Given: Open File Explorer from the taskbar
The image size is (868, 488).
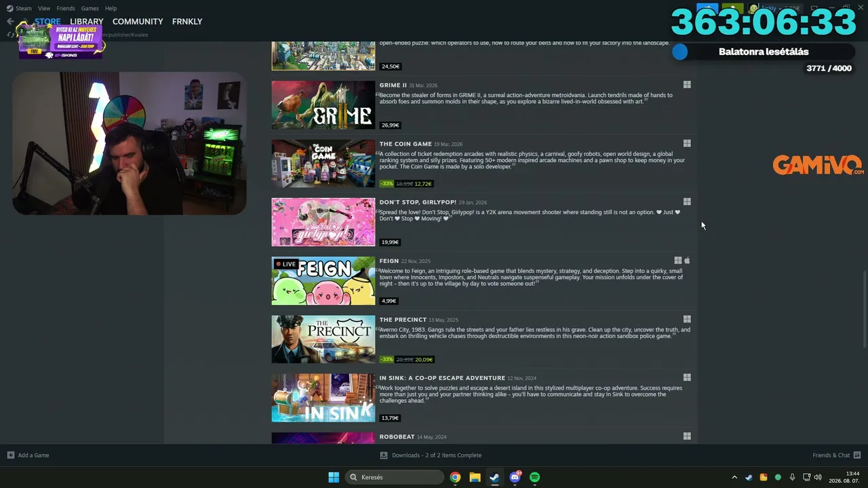Looking at the screenshot, I should (475, 477).
